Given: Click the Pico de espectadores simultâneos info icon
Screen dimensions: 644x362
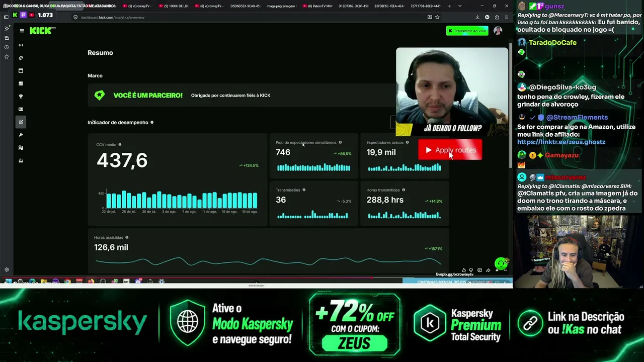Looking at the screenshot, I should pyautogui.click(x=340, y=142).
